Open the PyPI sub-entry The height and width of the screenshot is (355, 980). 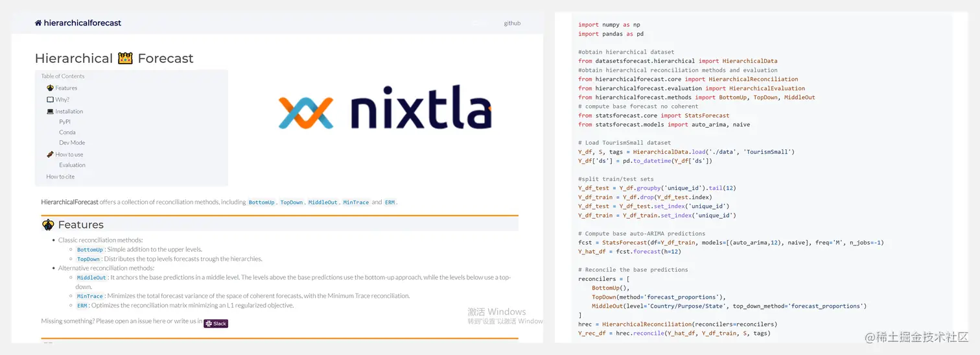click(x=65, y=122)
